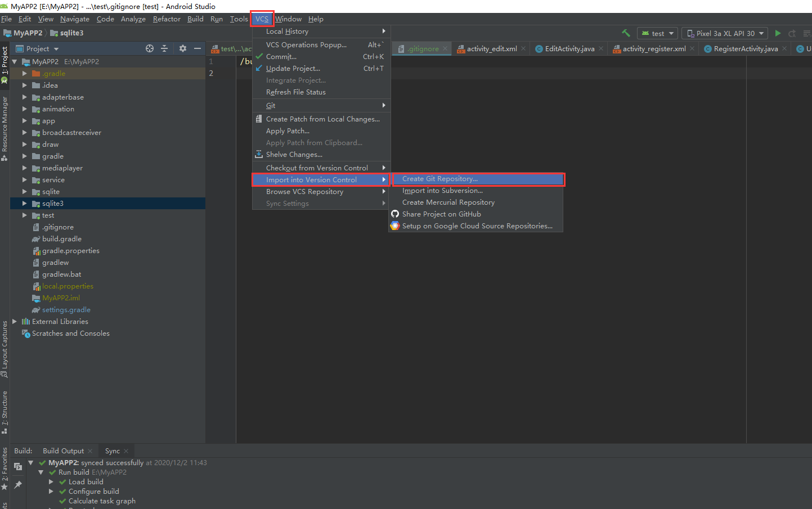The width and height of the screenshot is (812, 509).
Task: Open the Structure side tab
Action: coord(5,412)
